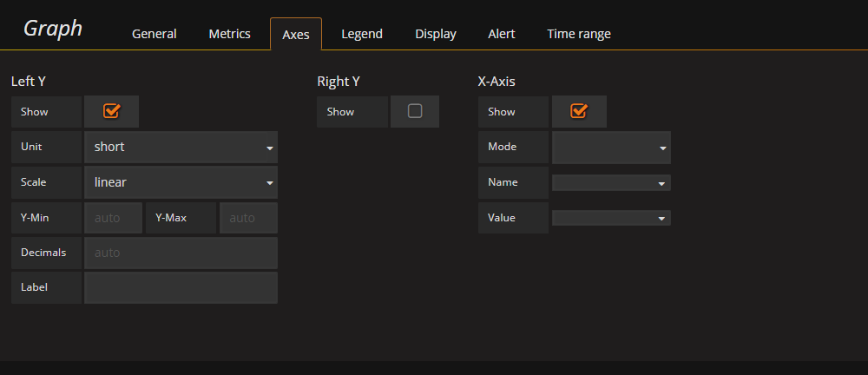868x375 pixels.
Task: Open the Time range tab
Action: 579,34
